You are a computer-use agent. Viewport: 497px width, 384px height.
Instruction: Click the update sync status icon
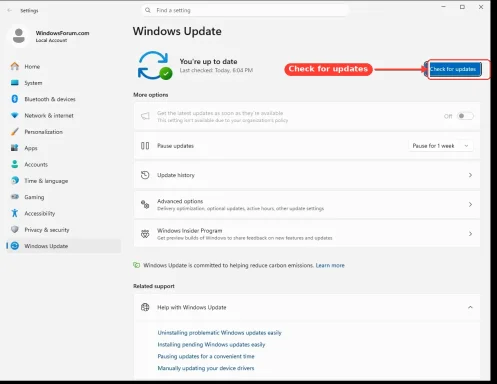click(x=155, y=65)
